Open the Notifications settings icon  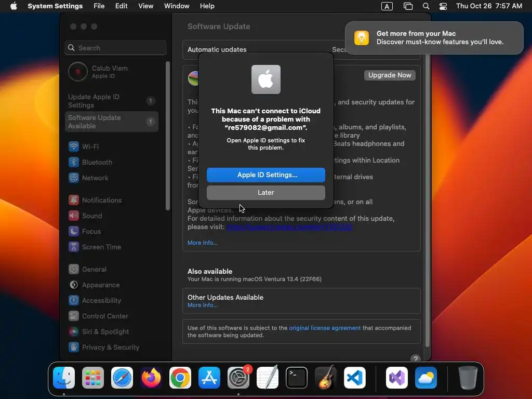74,200
